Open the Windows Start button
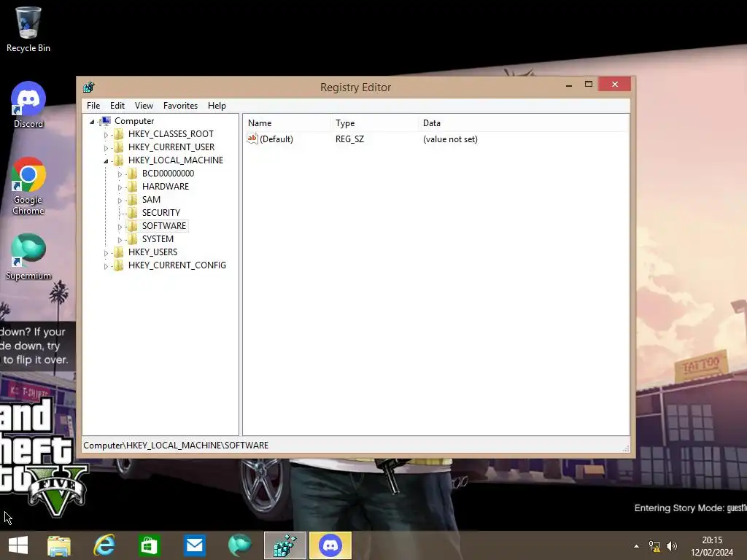Viewport: 747px width, 560px height. click(18, 545)
